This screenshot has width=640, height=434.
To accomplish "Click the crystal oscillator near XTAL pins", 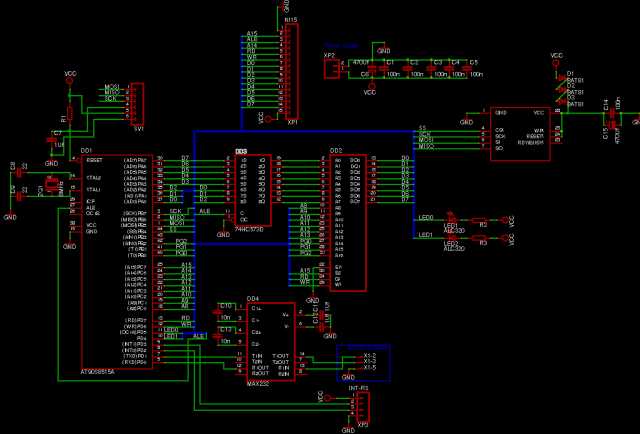I will pyautogui.click(x=51, y=185).
